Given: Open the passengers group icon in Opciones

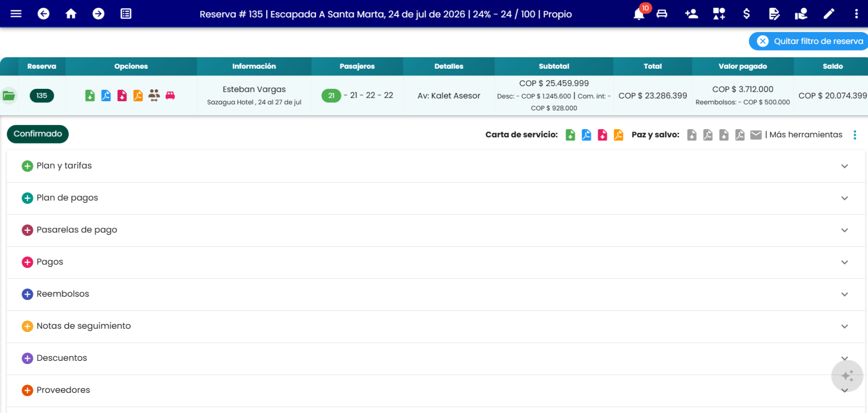Looking at the screenshot, I should pos(154,96).
